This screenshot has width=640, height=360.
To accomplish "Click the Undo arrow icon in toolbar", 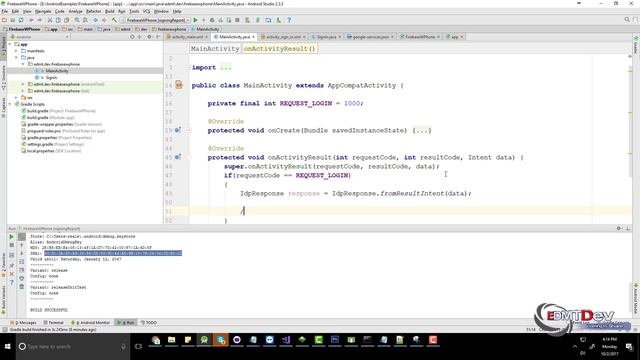I will point(31,20).
